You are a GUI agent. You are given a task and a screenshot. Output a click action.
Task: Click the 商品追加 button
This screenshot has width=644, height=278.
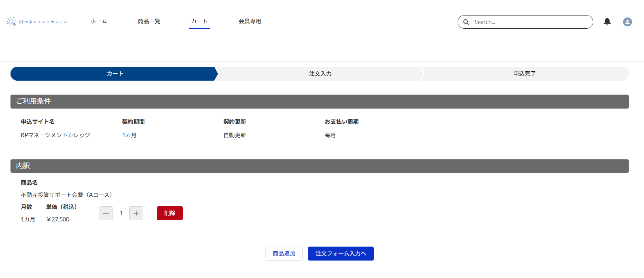point(284,254)
